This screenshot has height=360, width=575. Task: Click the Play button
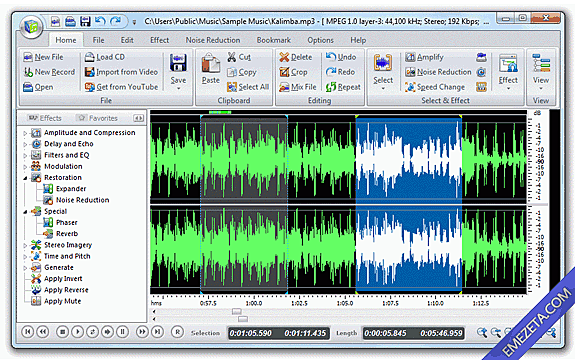point(77,332)
